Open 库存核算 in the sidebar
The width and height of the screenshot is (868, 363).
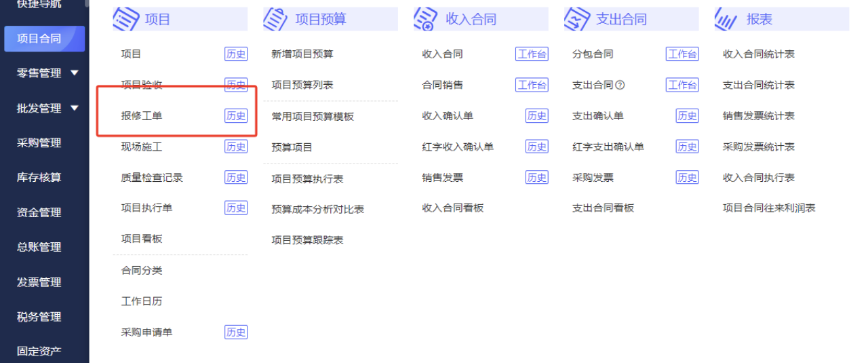(x=39, y=177)
